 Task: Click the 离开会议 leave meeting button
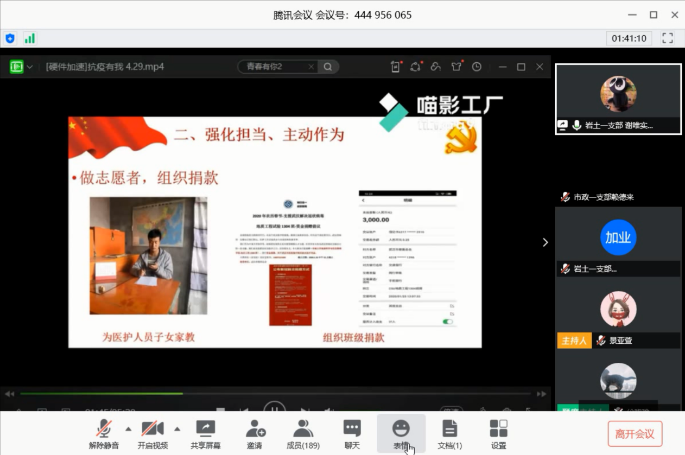[x=634, y=433]
